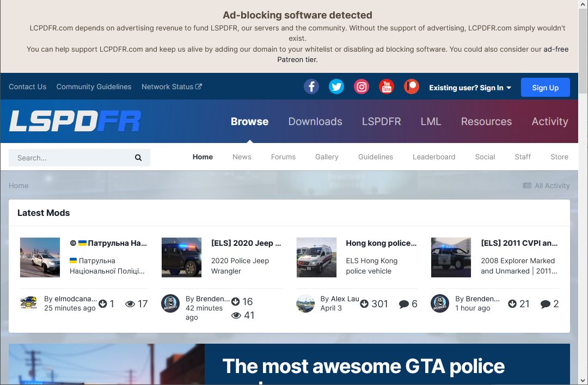Select the Staff sub-navigation tab
Screen dimensions: 588x385
[x=522, y=157]
